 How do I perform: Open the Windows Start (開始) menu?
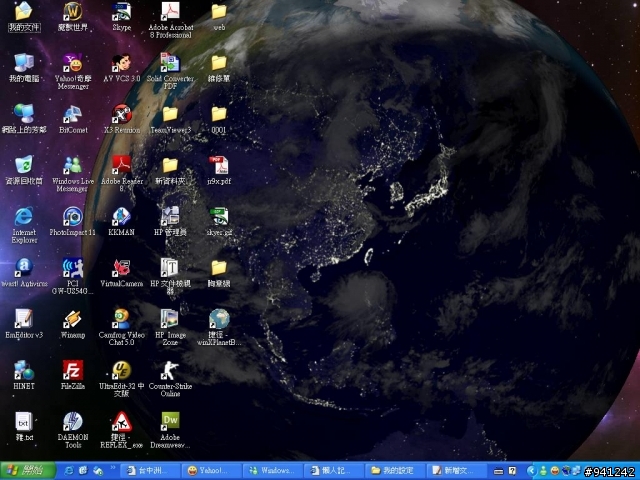click(x=28, y=471)
